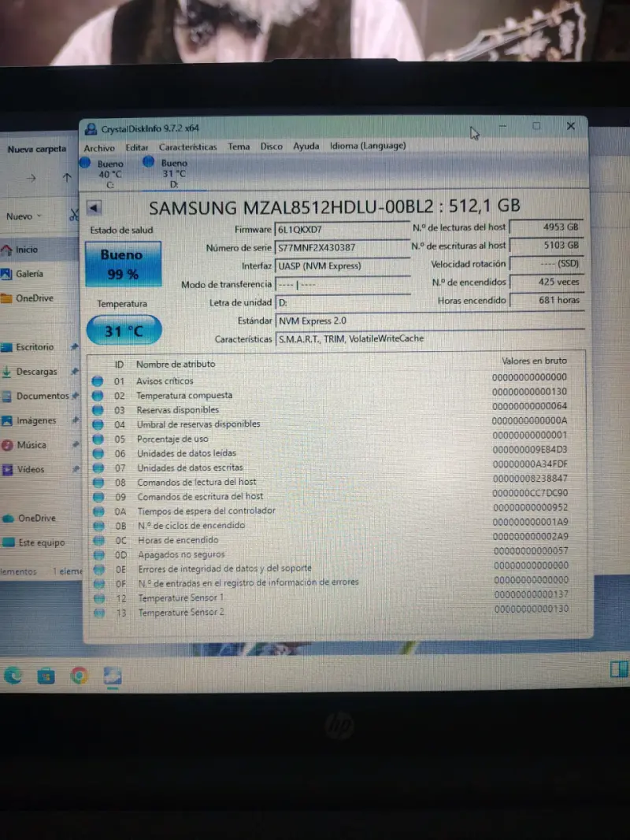Open Vídeos in File Explorer sidebar
Screen dimensions: 630x840
coord(31,470)
